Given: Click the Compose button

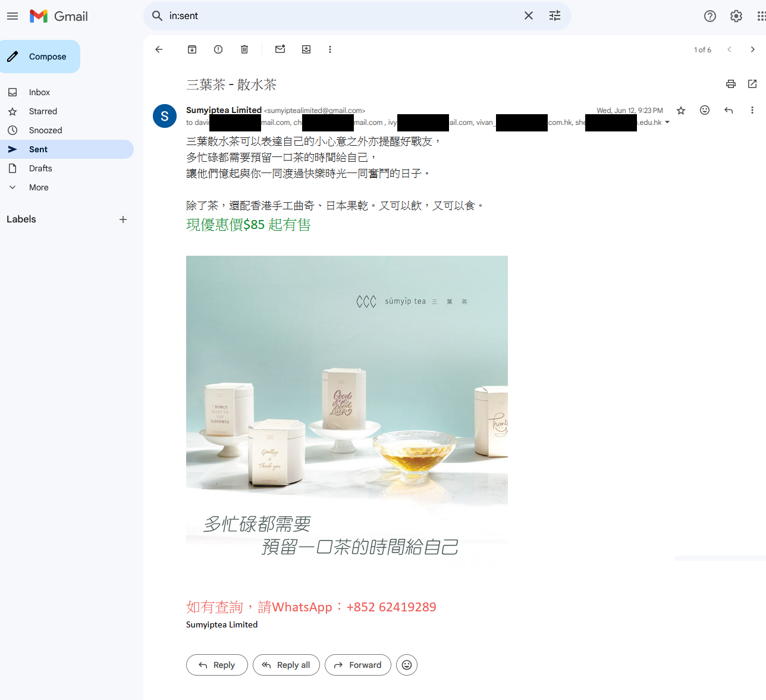Looking at the screenshot, I should [x=40, y=56].
